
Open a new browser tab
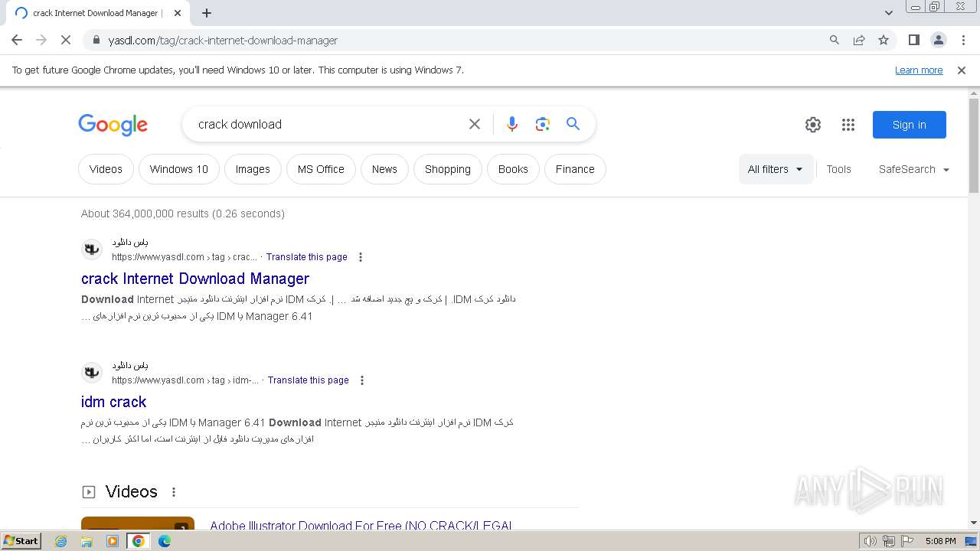tap(207, 13)
